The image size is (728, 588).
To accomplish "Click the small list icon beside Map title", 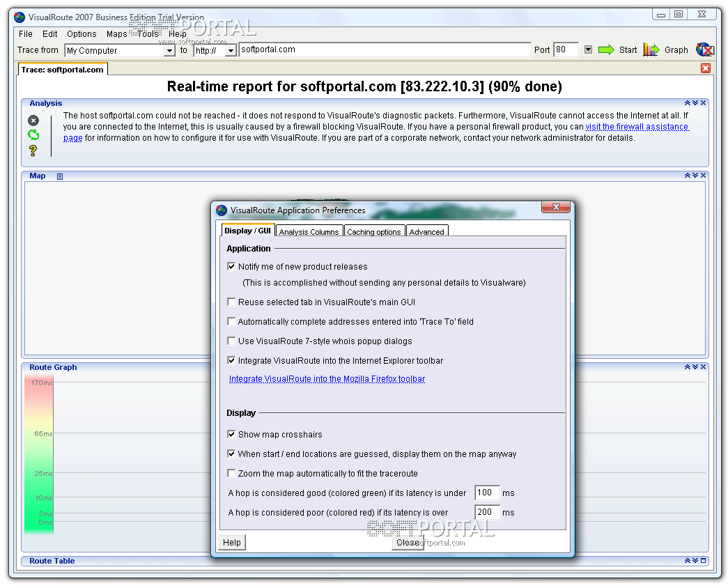I will pyautogui.click(x=60, y=176).
